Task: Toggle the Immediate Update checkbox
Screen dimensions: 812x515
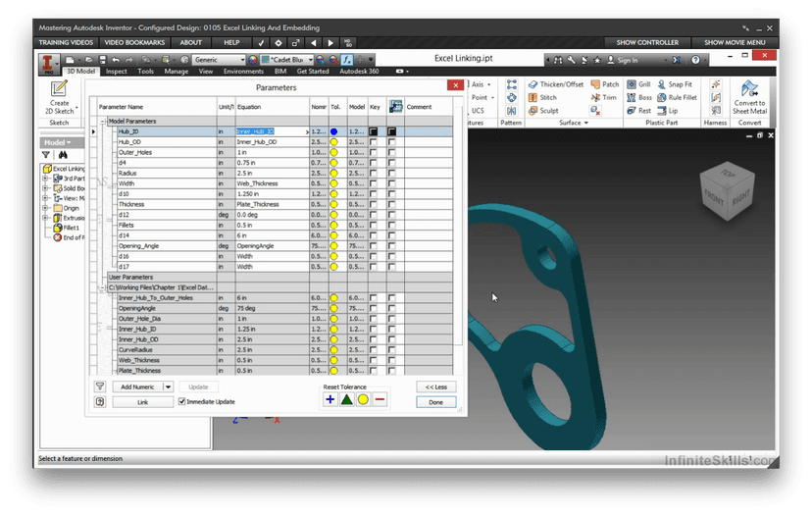Action: point(181,401)
